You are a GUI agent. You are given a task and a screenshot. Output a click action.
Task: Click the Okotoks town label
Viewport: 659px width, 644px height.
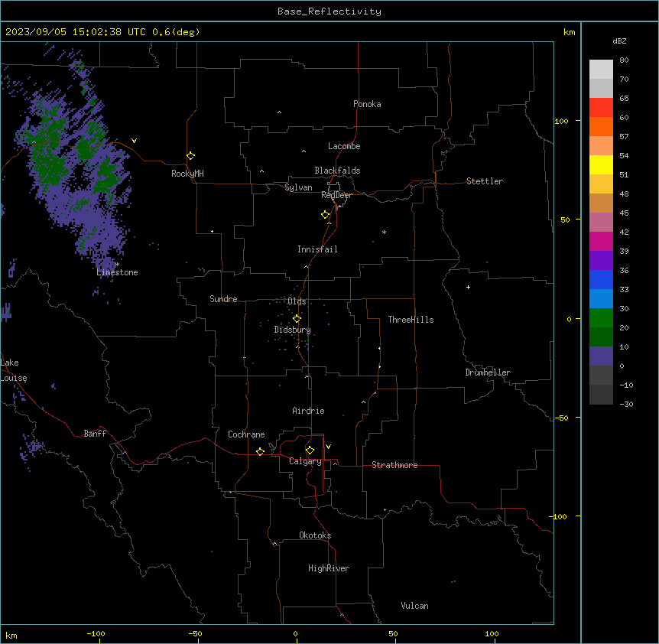315,535
